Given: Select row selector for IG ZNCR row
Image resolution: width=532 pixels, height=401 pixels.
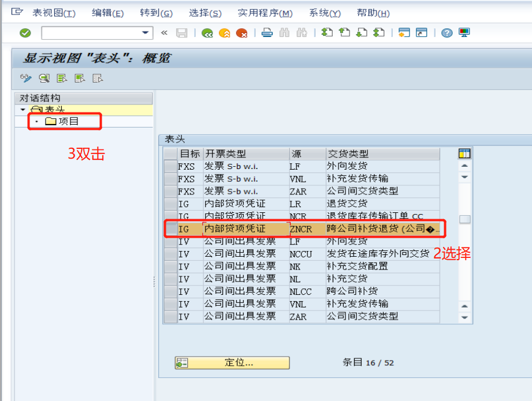Looking at the screenshot, I should pos(170,229).
